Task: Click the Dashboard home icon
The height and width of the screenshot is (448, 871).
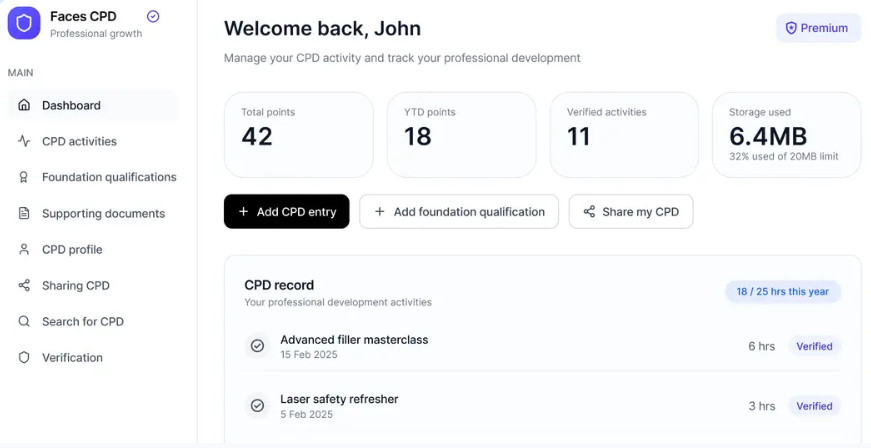Action: (24, 105)
